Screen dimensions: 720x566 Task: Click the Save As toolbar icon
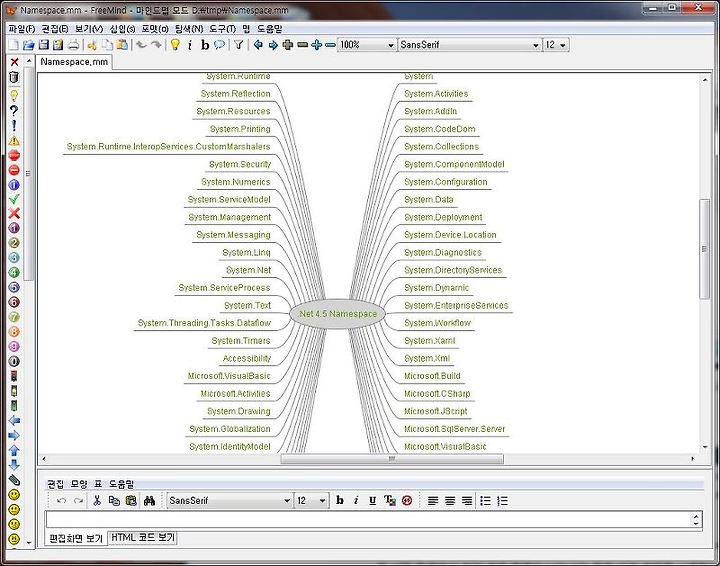pyautogui.click(x=58, y=45)
